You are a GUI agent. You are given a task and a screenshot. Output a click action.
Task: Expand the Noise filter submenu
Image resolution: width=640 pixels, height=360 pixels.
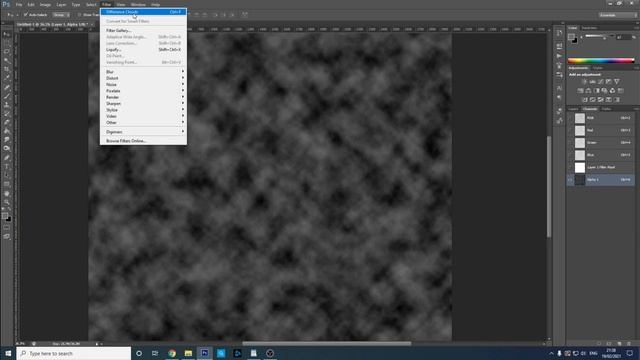coord(143,84)
